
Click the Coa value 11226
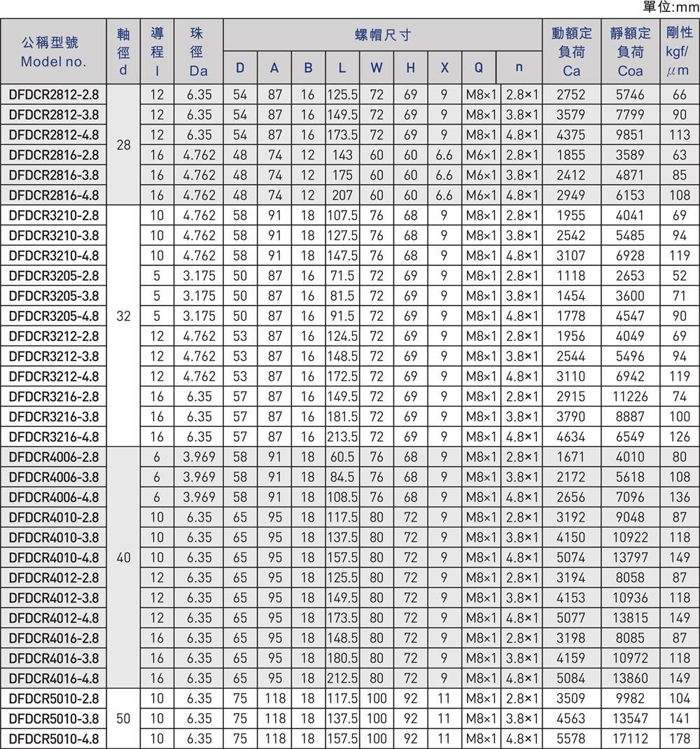[630, 396]
